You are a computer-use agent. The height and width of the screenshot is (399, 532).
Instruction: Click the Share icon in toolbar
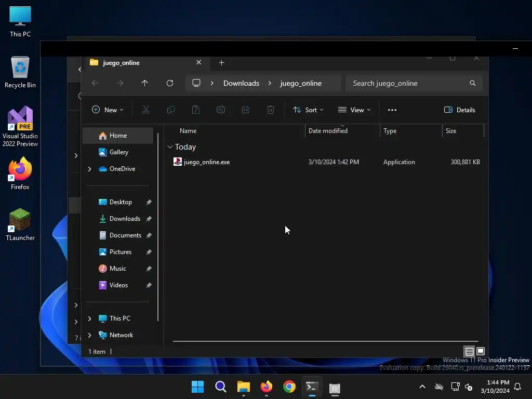[x=246, y=110]
